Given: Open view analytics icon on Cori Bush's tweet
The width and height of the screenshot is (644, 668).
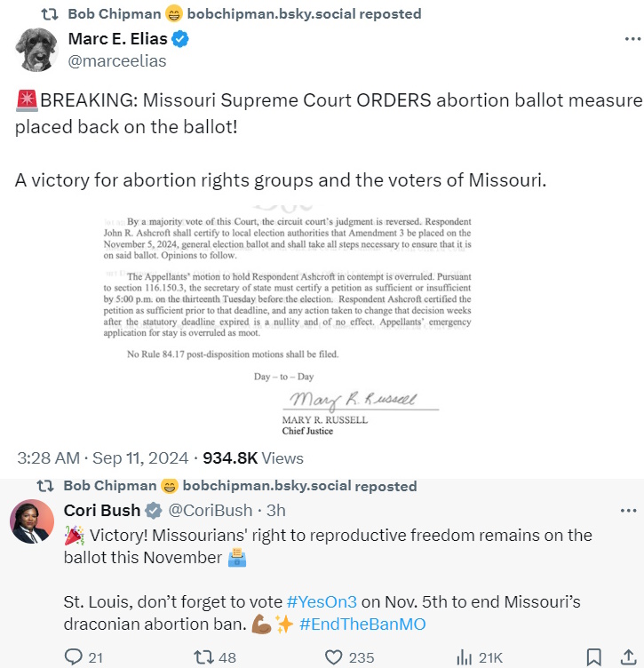Looking at the screenshot, I should coord(465,657).
